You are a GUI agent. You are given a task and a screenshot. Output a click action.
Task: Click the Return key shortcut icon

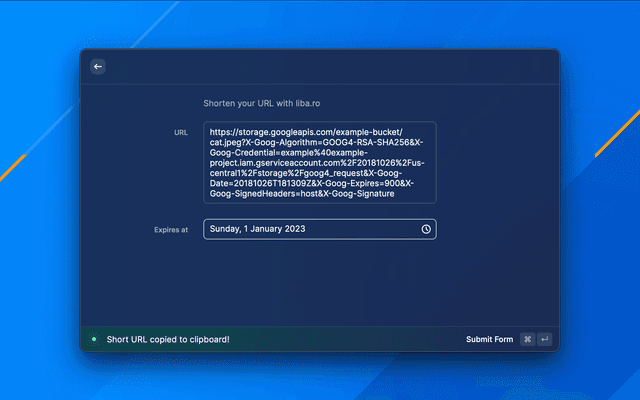pyautogui.click(x=544, y=339)
